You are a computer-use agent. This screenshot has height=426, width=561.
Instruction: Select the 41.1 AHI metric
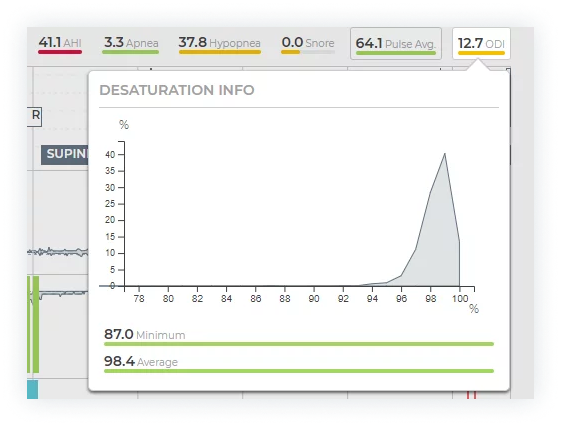coord(60,45)
